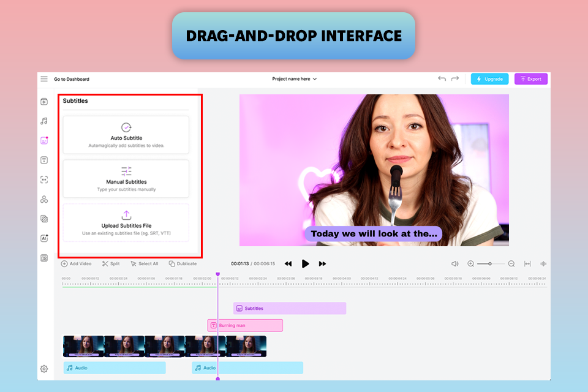Zoom in on the timeline
Screen dimensions: 588x392
click(x=470, y=264)
